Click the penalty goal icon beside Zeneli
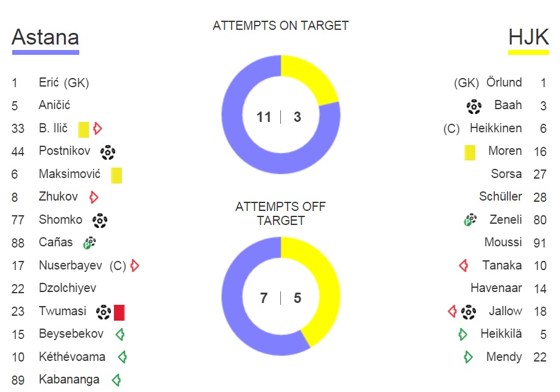The image size is (560, 392). point(470,220)
